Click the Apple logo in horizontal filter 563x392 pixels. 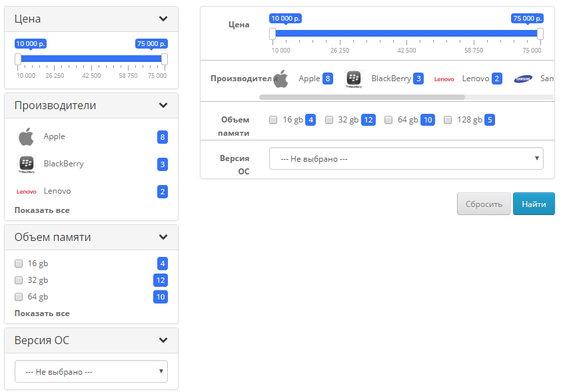tap(281, 79)
